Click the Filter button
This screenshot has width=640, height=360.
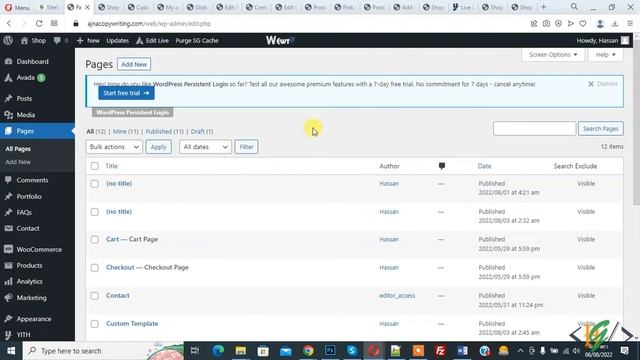246,147
